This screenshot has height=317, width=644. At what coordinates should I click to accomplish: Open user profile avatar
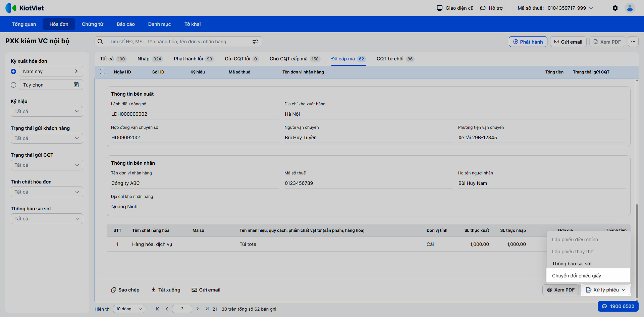630,8
